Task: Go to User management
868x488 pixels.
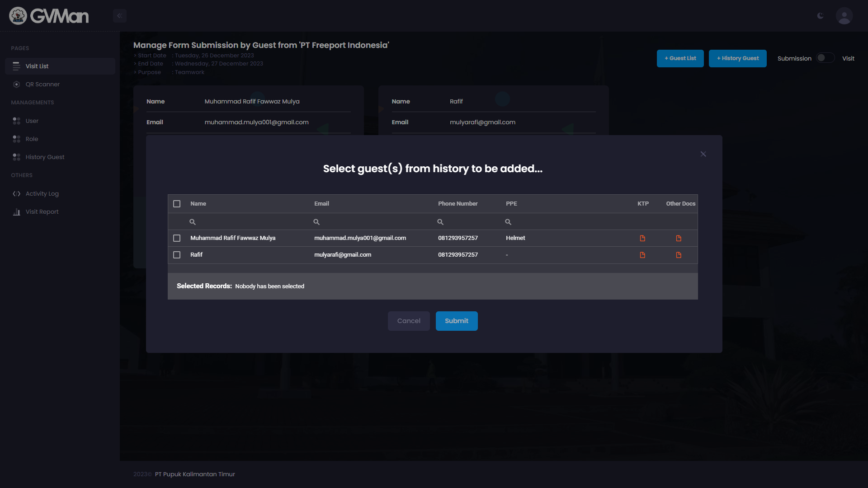Action: pyautogui.click(x=60, y=121)
